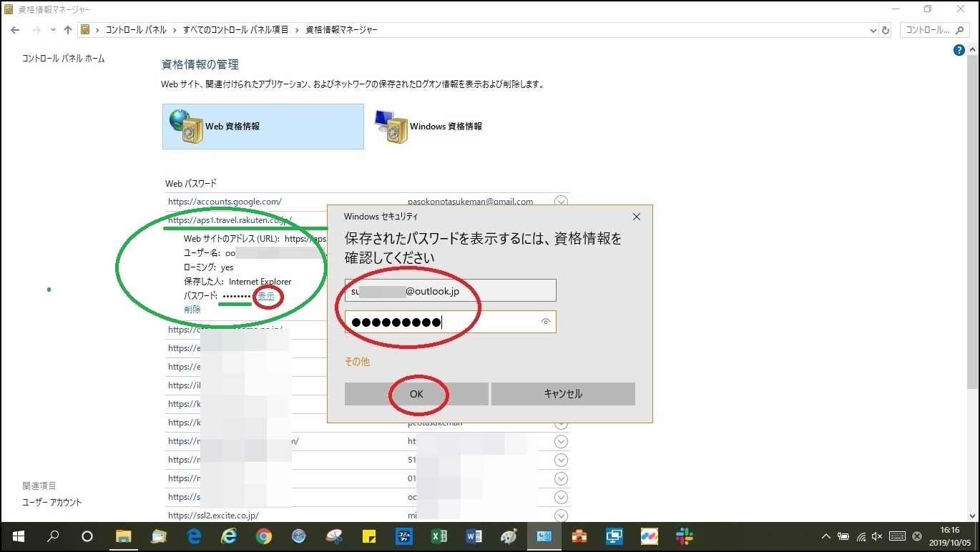Expand the ssl2.excite.co.jp entry chevron
The image size is (980, 552).
(561, 516)
